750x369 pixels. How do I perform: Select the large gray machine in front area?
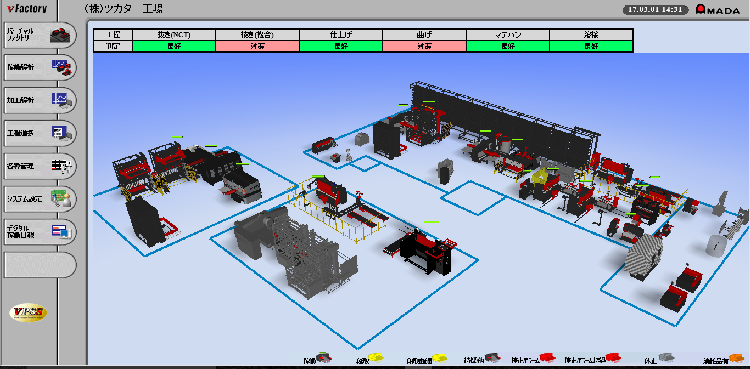pos(295,251)
